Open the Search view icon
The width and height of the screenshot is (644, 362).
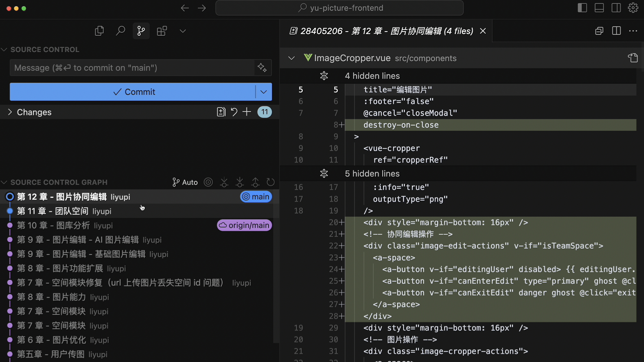pyautogui.click(x=120, y=31)
